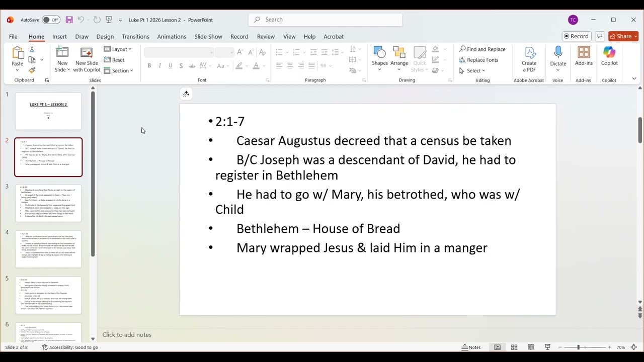The height and width of the screenshot is (362, 644).
Task: Click the Cut scissors icon
Action: pos(32,49)
